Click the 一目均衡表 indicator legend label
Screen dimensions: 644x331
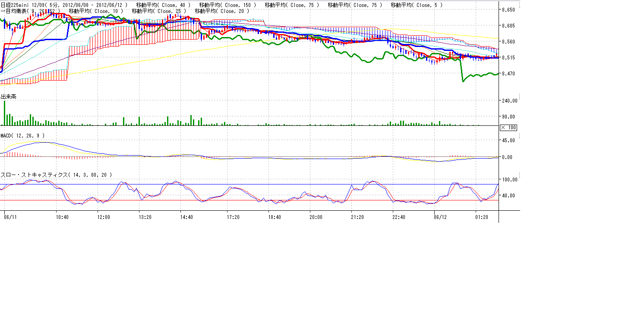click(x=30, y=11)
